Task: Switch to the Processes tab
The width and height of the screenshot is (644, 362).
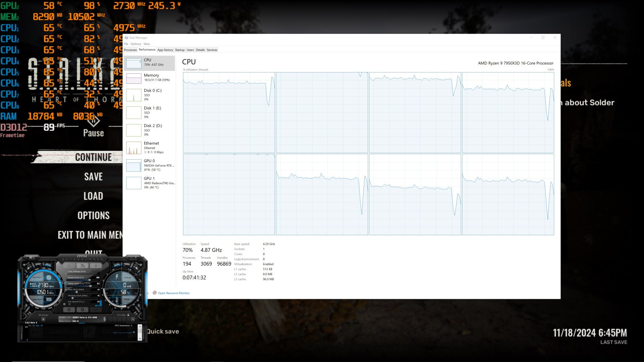Action: pos(130,49)
